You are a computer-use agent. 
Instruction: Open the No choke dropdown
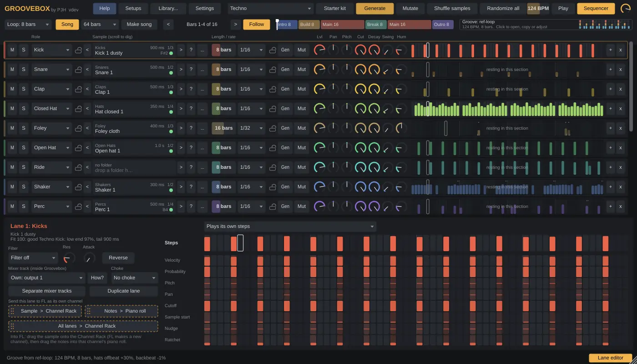(134, 278)
